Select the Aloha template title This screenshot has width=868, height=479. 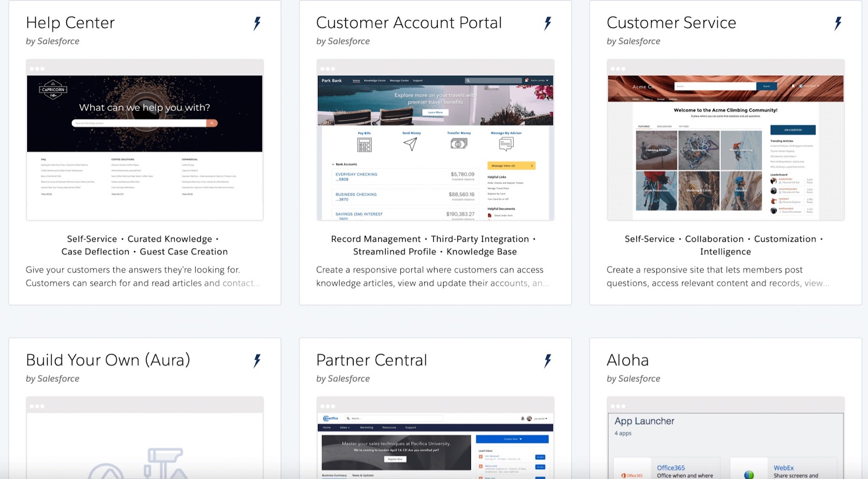[x=628, y=360]
